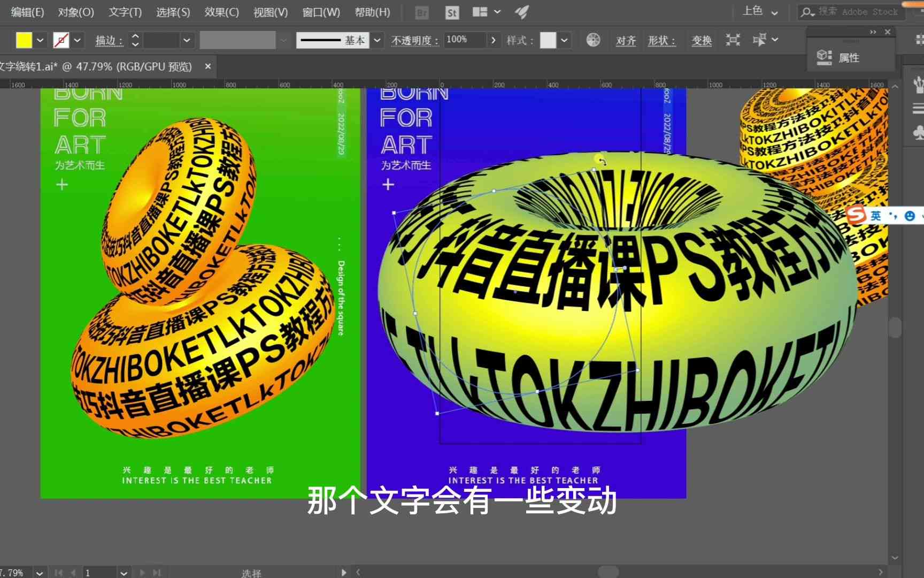
Task: Go to first artboard button
Action: [x=59, y=573]
